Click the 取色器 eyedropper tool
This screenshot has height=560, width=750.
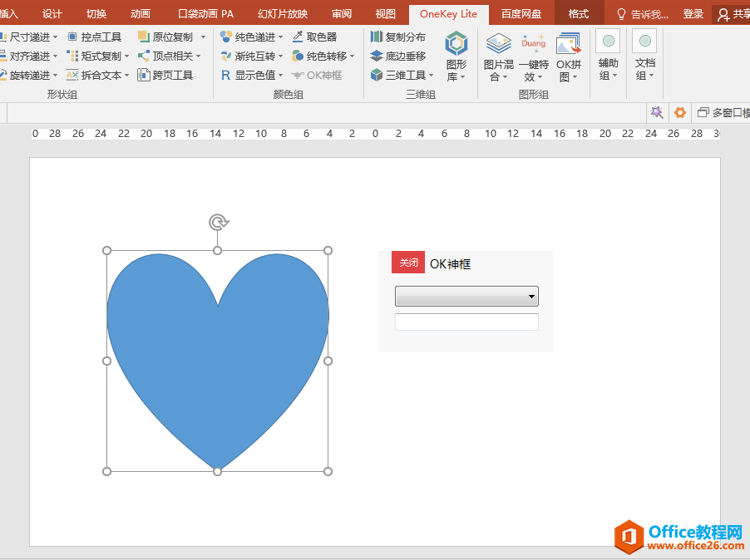tap(314, 37)
